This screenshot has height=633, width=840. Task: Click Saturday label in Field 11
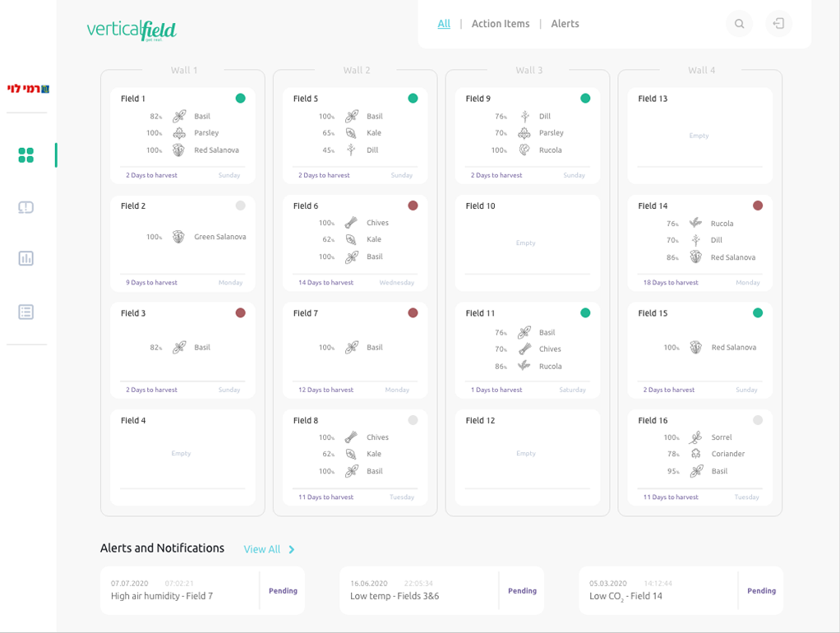click(x=572, y=390)
